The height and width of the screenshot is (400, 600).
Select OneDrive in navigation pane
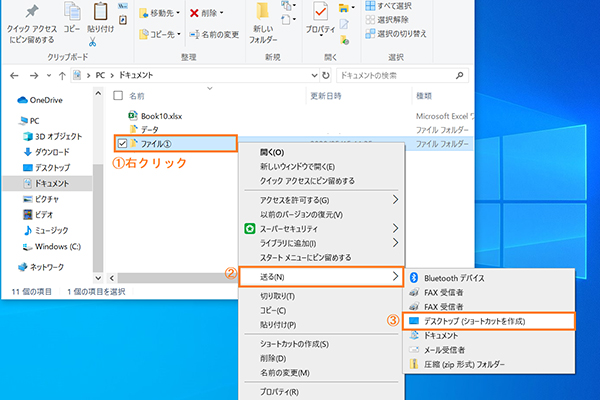(40, 100)
